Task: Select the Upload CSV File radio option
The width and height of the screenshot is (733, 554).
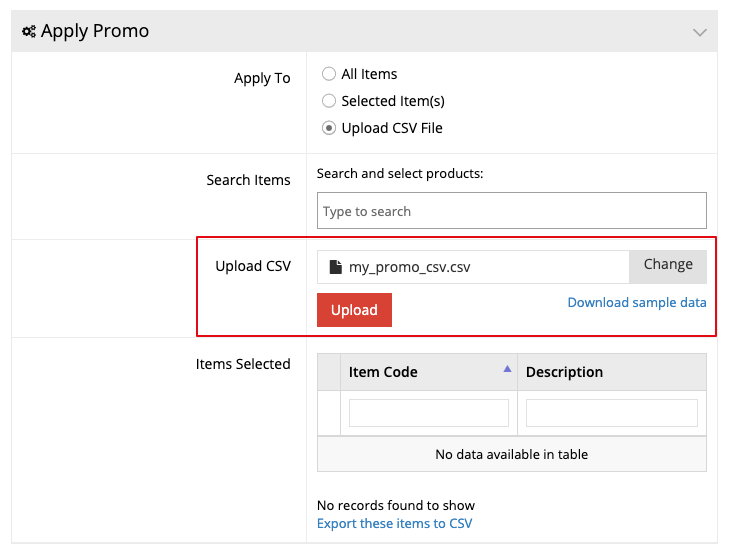Action: pos(329,128)
